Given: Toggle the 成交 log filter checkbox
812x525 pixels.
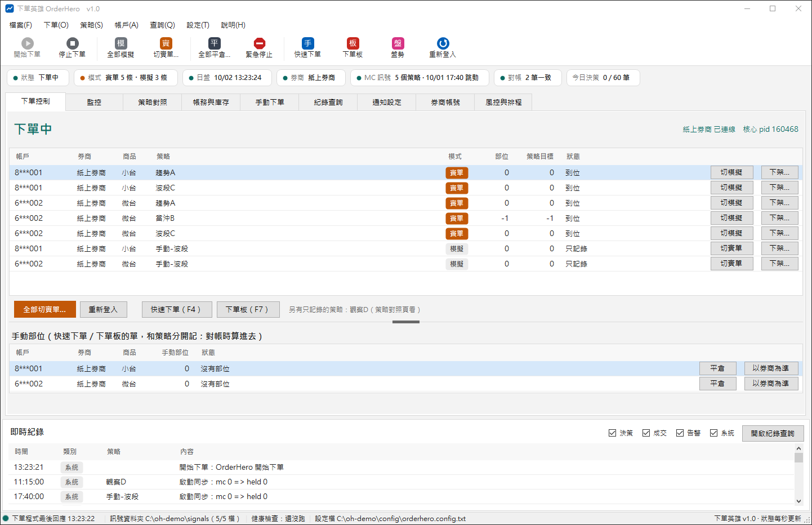Looking at the screenshot, I should coord(646,433).
